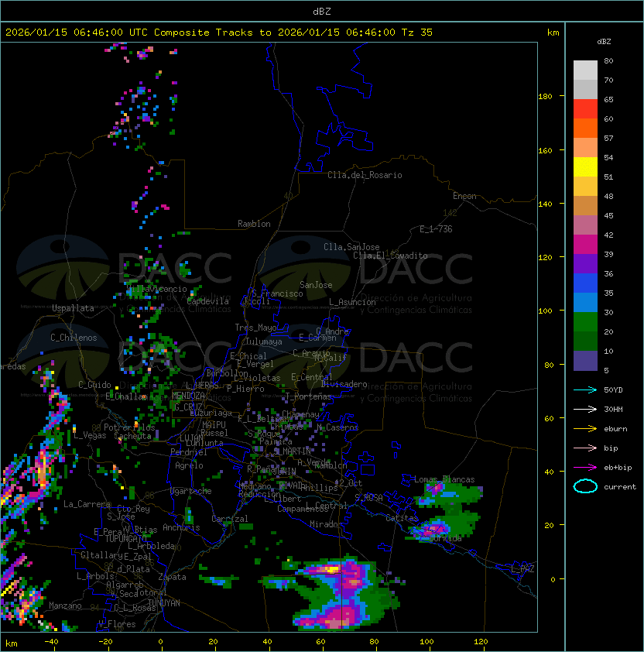This screenshot has width=644, height=652.
Task: Click the cyan 'current' ellipse symbol
Action: (585, 486)
